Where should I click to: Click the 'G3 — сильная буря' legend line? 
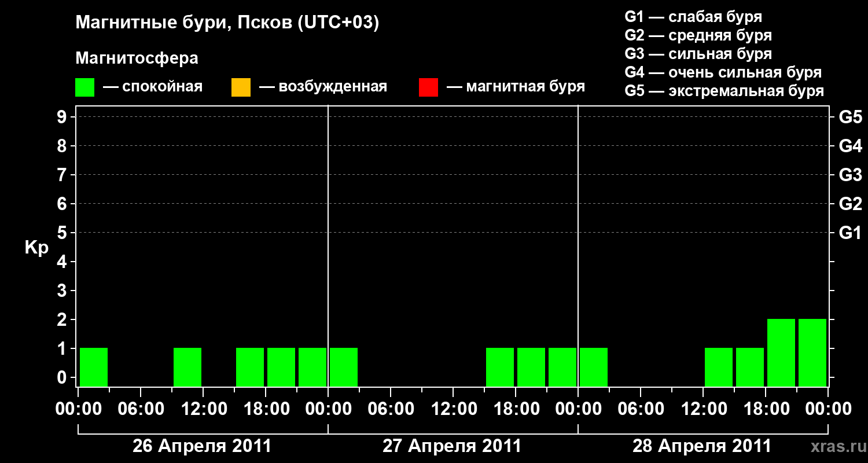tap(698, 54)
